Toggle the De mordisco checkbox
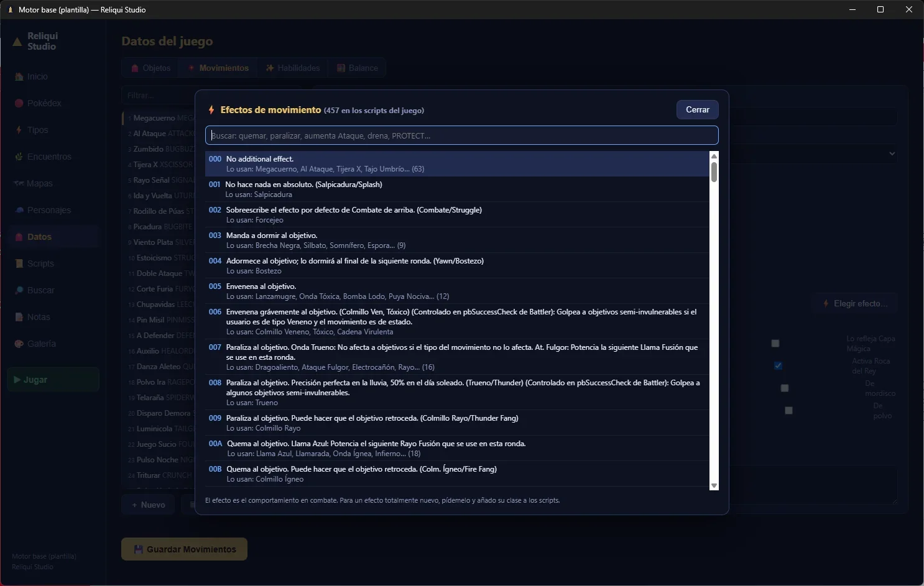 785,388
